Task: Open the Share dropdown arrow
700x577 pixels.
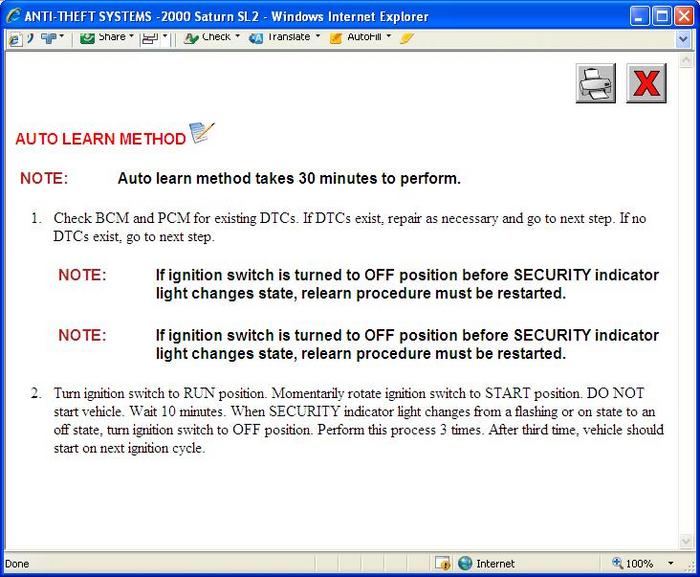Action: (x=131, y=36)
